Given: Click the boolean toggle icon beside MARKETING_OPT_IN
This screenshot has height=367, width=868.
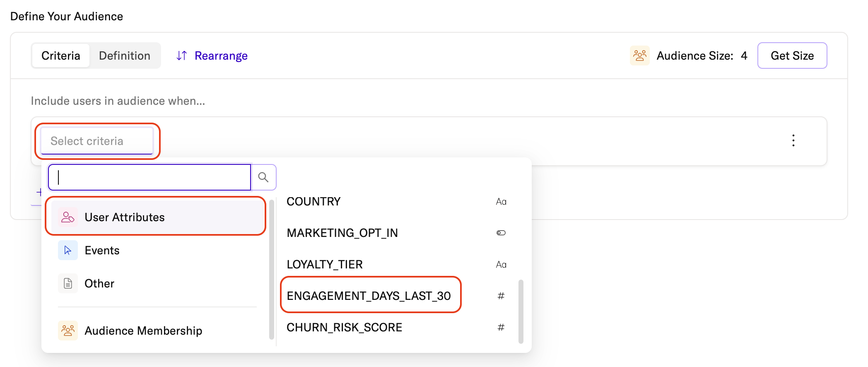Looking at the screenshot, I should (501, 233).
